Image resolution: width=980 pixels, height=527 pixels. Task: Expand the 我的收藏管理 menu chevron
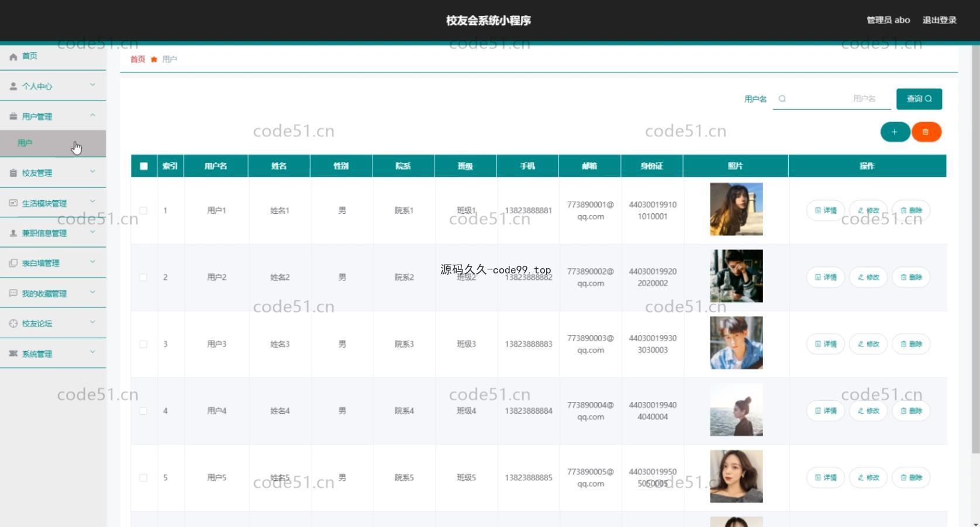coord(92,292)
